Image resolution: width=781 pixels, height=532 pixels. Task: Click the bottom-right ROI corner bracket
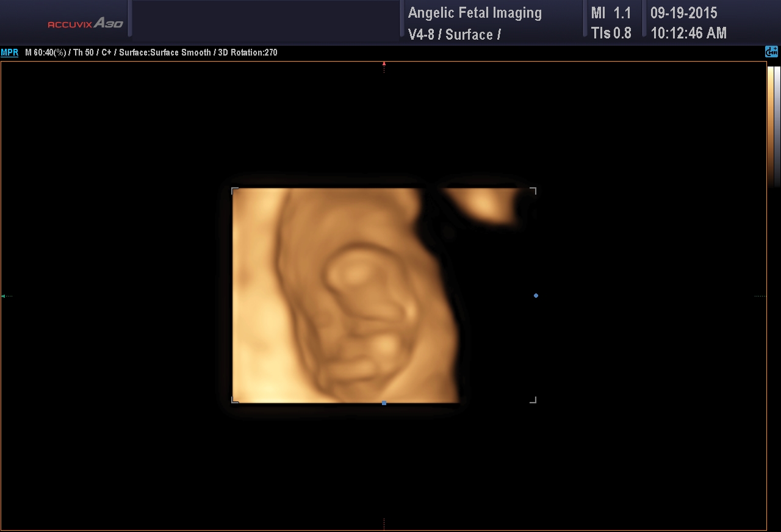[533, 400]
